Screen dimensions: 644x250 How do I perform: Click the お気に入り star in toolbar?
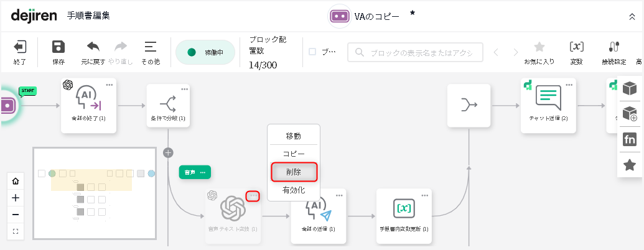(539, 47)
